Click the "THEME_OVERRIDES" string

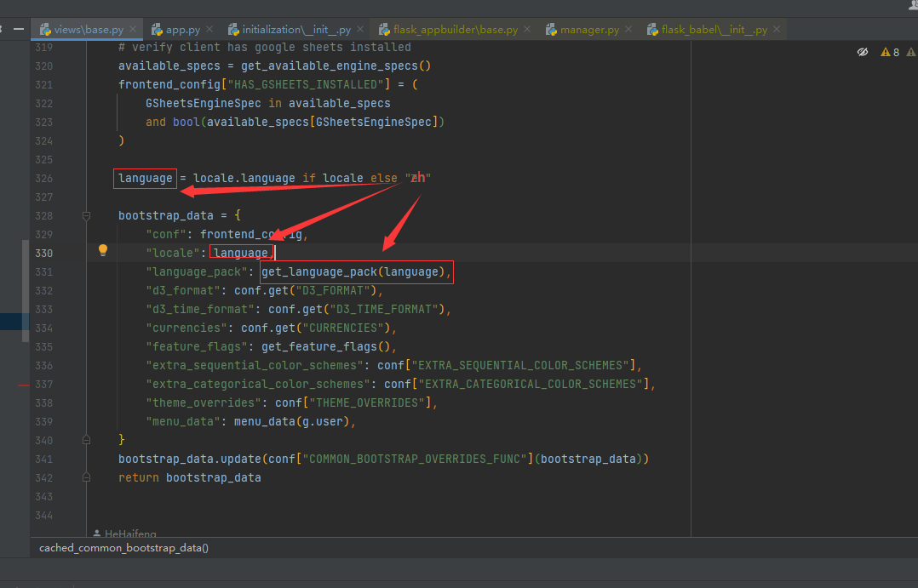pyautogui.click(x=367, y=403)
